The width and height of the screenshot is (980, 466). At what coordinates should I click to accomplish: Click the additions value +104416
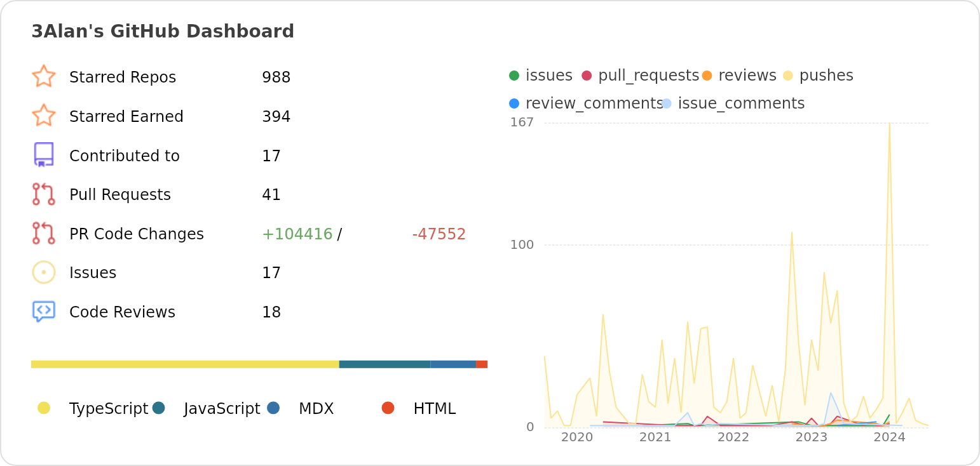[297, 234]
